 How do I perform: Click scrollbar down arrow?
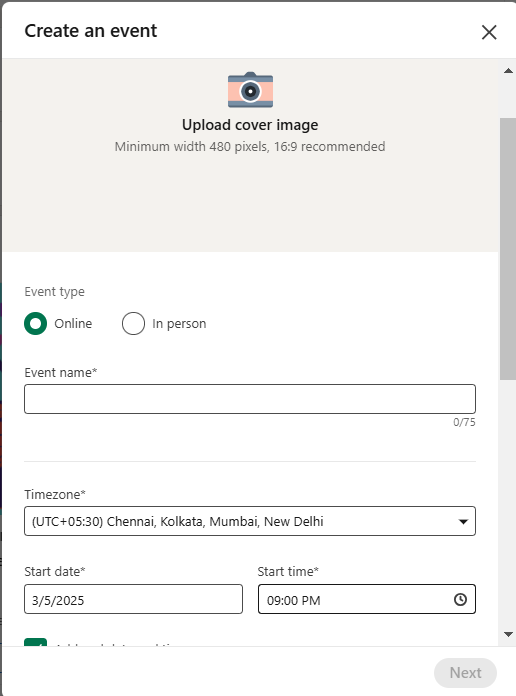508,634
